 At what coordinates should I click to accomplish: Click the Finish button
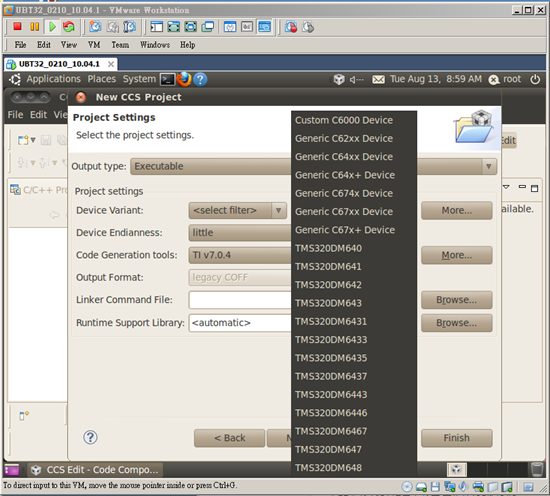tap(456, 438)
